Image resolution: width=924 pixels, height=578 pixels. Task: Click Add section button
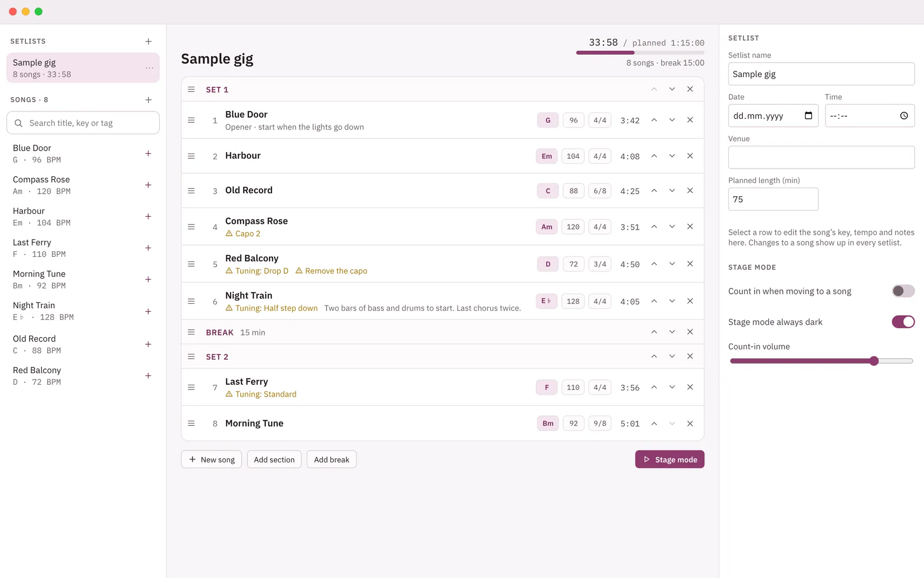click(x=274, y=459)
